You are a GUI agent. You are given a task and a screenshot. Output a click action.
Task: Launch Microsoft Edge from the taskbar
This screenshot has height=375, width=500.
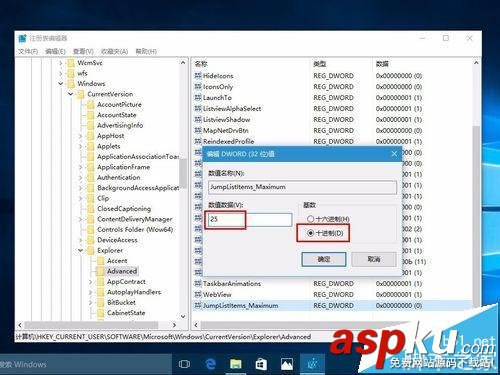[x=210, y=364]
